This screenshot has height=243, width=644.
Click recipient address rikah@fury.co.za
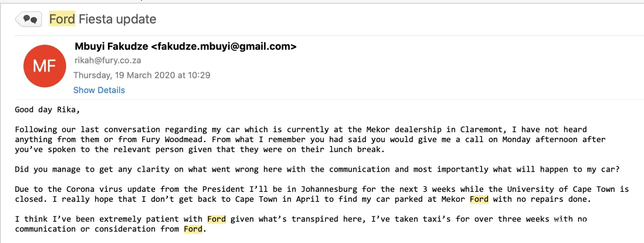(x=108, y=60)
